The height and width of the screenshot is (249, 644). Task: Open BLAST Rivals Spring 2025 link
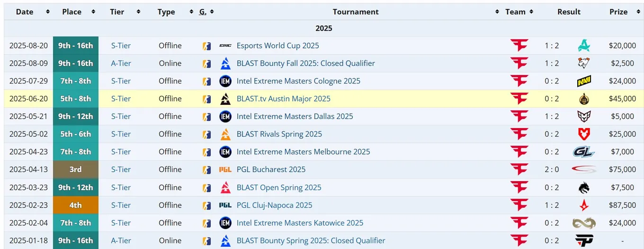coord(279,134)
